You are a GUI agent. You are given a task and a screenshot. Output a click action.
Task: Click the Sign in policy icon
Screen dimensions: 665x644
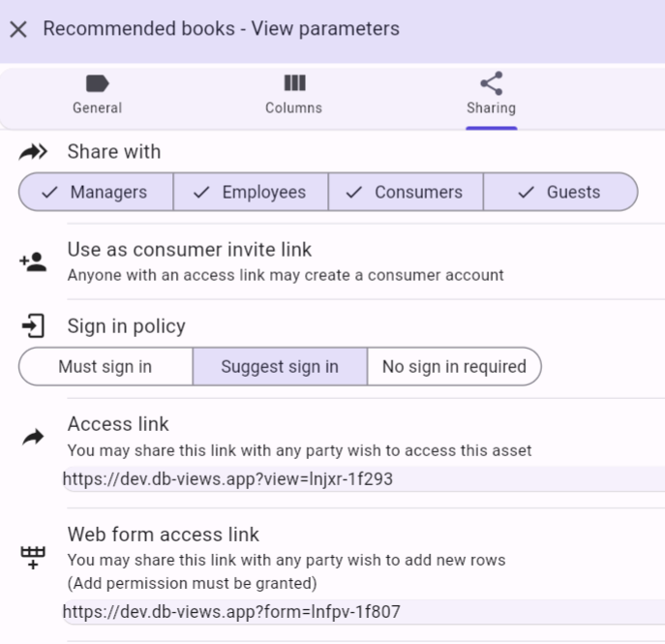(x=33, y=326)
